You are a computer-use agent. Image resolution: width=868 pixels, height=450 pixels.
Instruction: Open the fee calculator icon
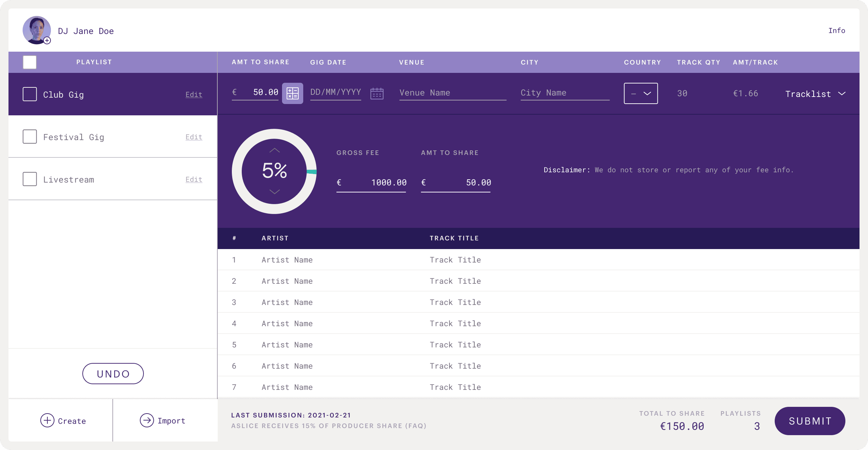(292, 93)
